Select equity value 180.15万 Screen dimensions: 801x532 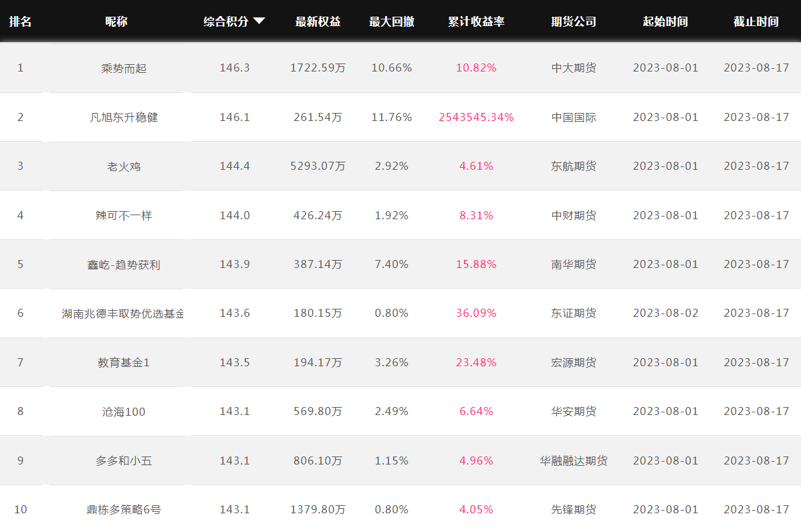click(318, 313)
